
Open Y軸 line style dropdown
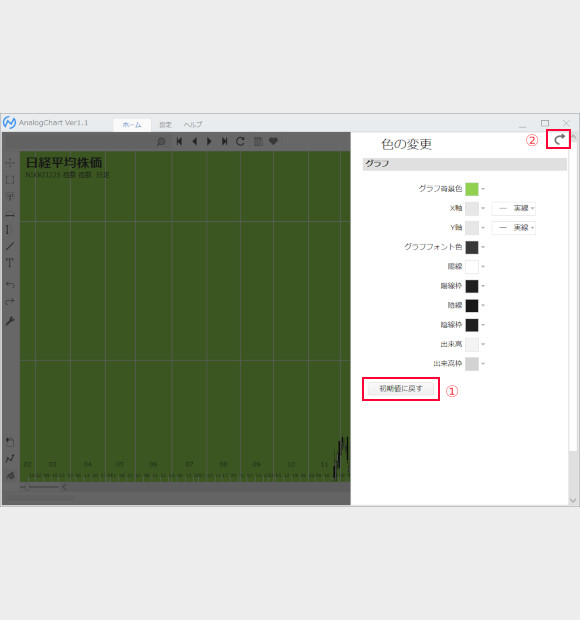pyautogui.click(x=514, y=227)
